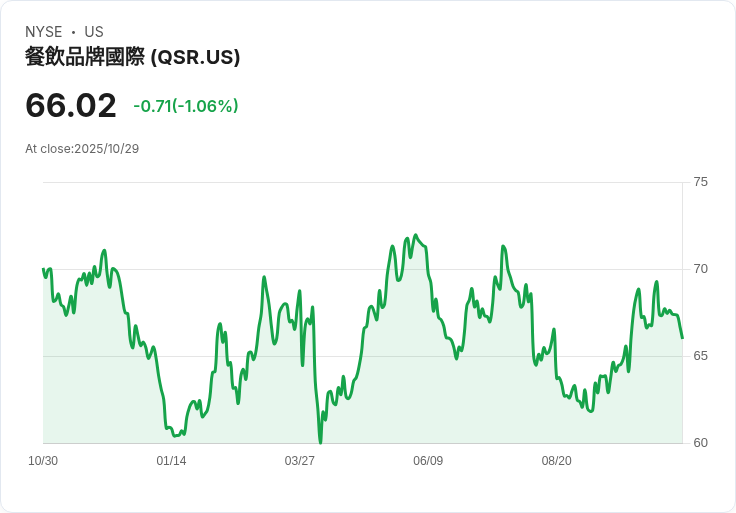
Task: Click the NYSE exchange label
Action: click(x=44, y=32)
